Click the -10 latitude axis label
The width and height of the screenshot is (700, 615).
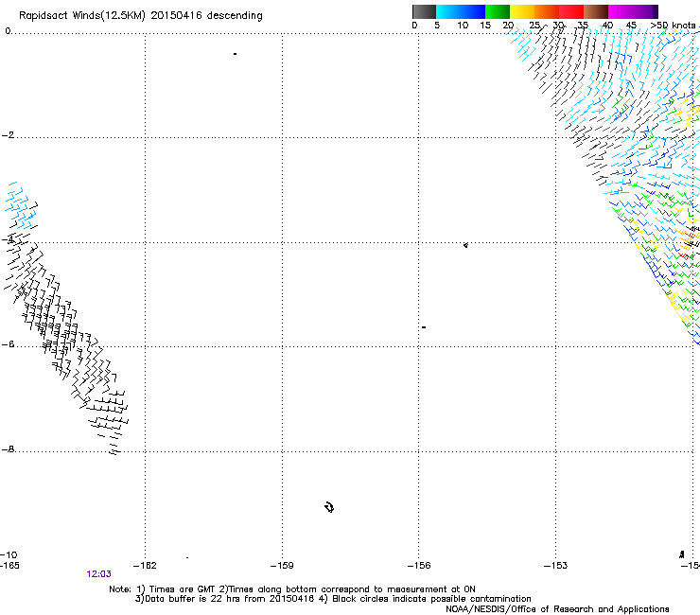tap(9, 555)
